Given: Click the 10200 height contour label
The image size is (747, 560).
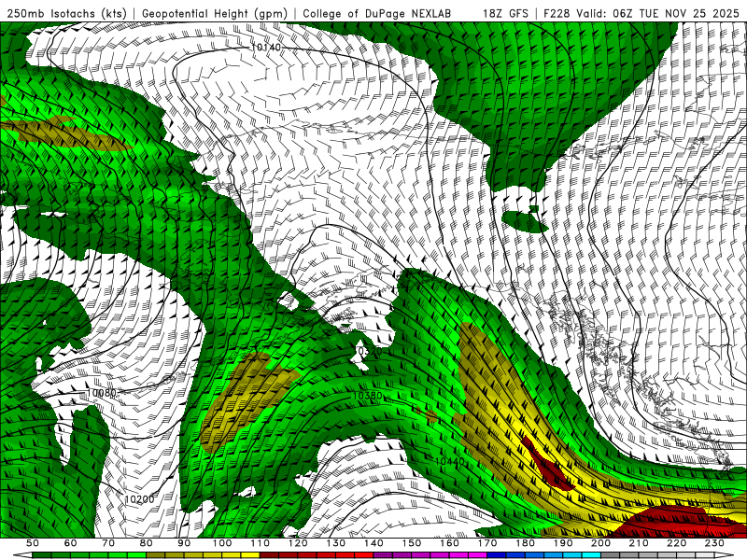Looking at the screenshot, I should point(139,499).
